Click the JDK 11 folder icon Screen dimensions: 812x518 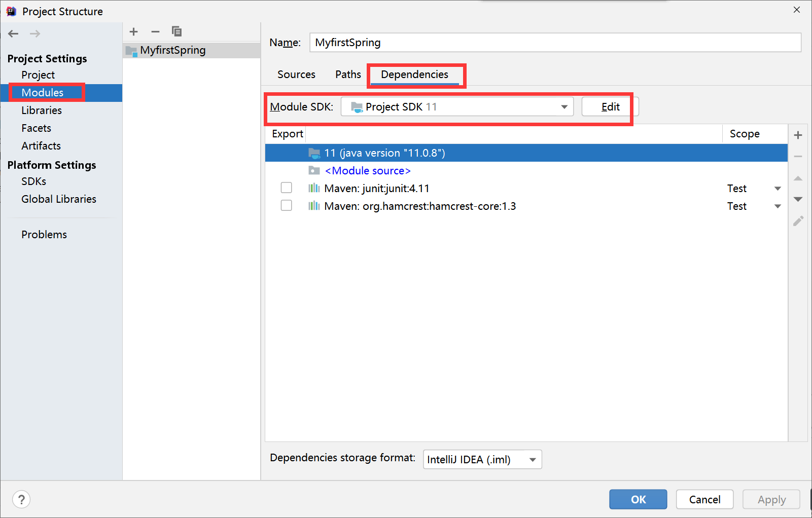pos(314,153)
